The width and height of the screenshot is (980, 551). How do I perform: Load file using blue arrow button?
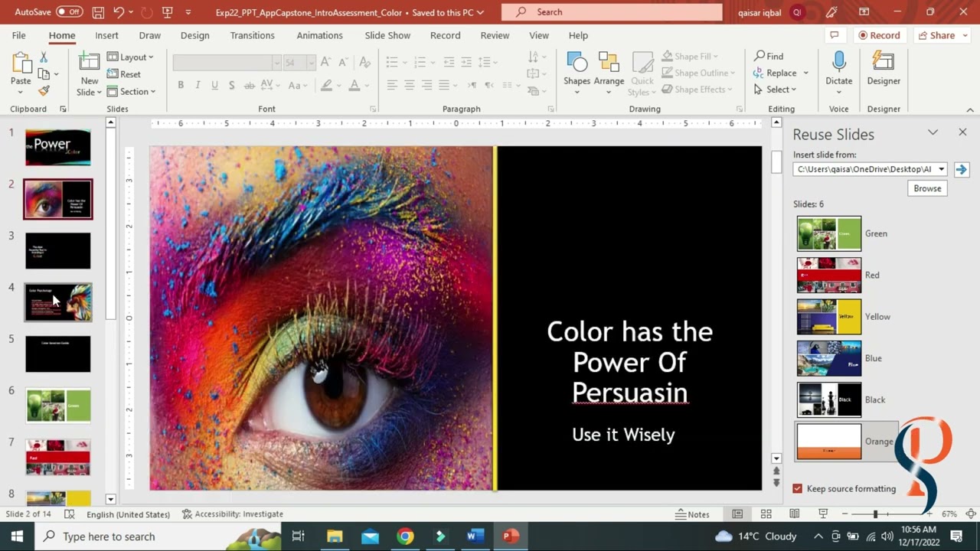[962, 169]
